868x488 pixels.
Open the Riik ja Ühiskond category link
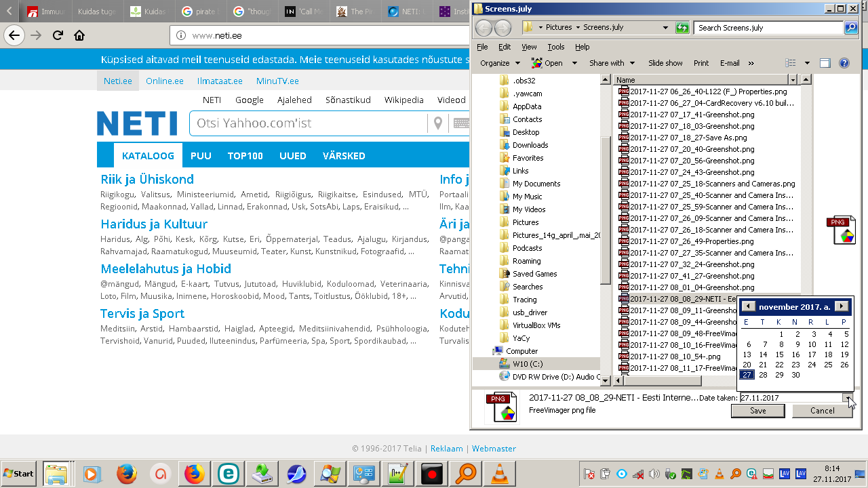[147, 180]
